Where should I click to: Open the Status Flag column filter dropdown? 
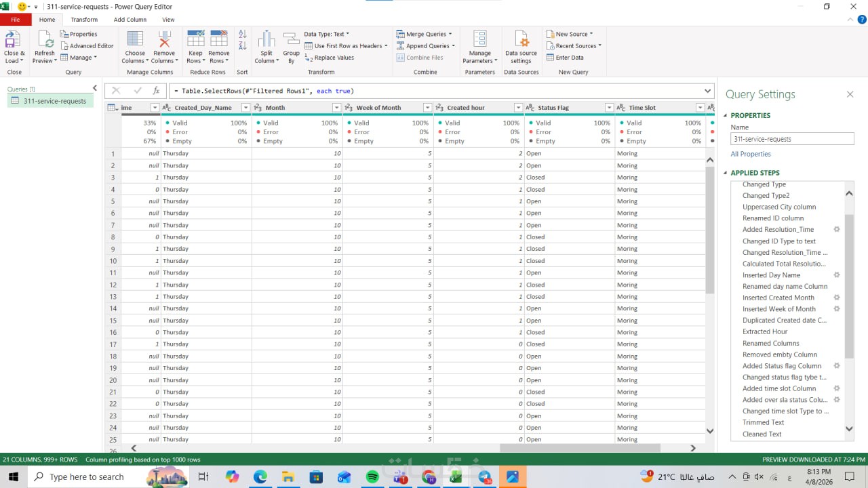click(x=609, y=108)
